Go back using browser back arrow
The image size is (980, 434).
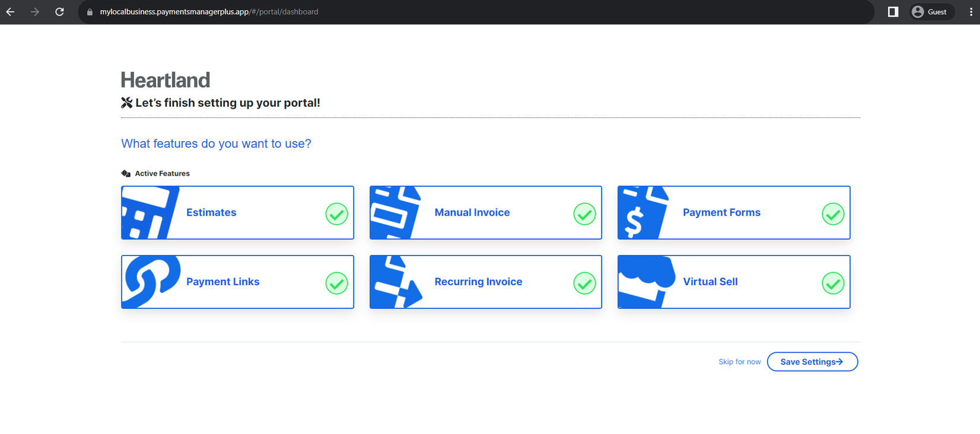(11, 12)
